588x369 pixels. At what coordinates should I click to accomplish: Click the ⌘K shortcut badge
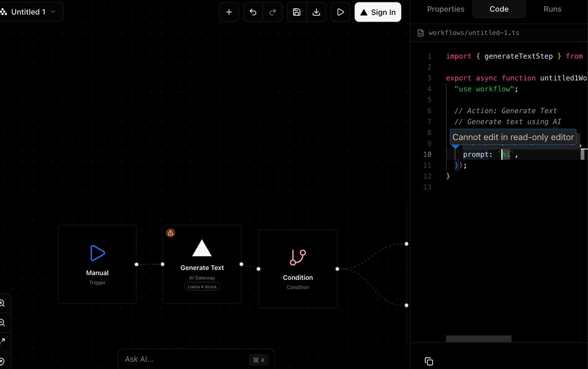(x=259, y=360)
